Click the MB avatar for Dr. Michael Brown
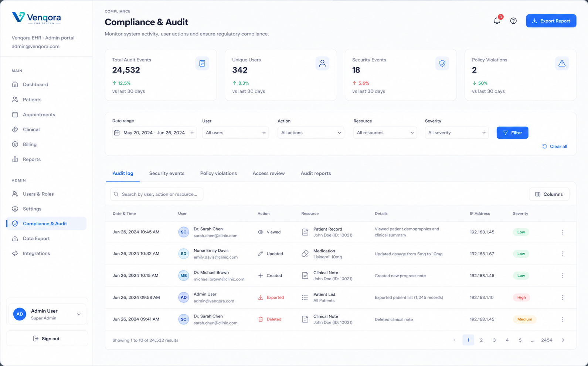 click(184, 276)
